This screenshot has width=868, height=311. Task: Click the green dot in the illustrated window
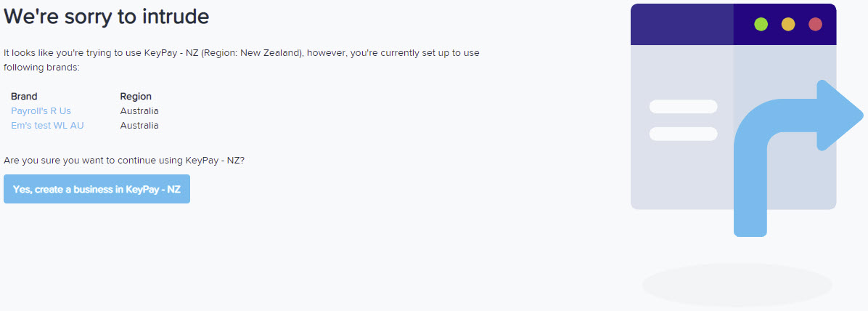click(x=761, y=25)
